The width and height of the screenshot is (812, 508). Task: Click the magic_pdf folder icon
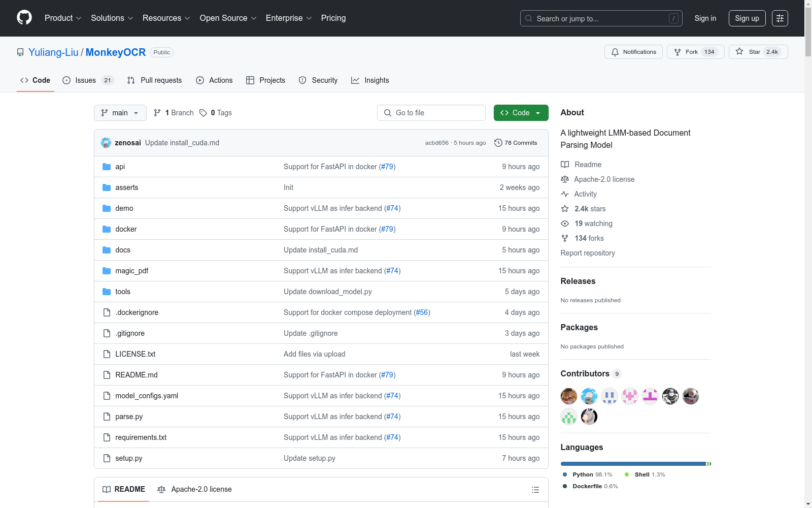(107, 271)
